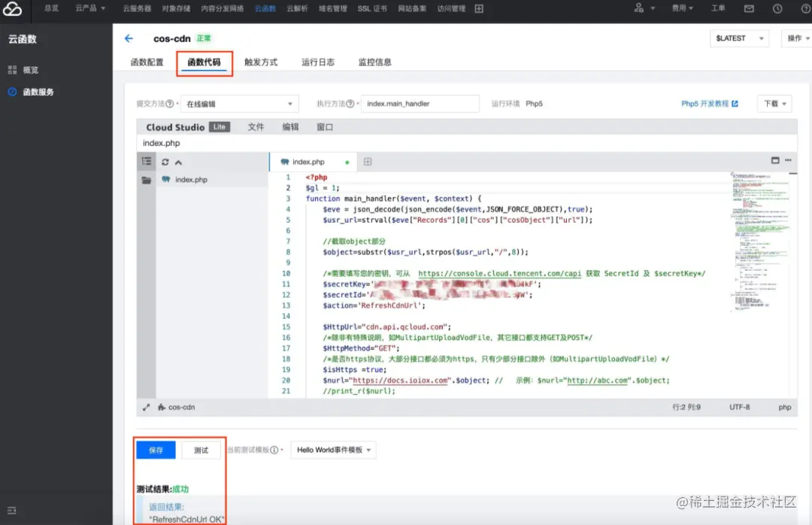Click the code minimap preview
This screenshot has height=525, width=812.
[760, 242]
